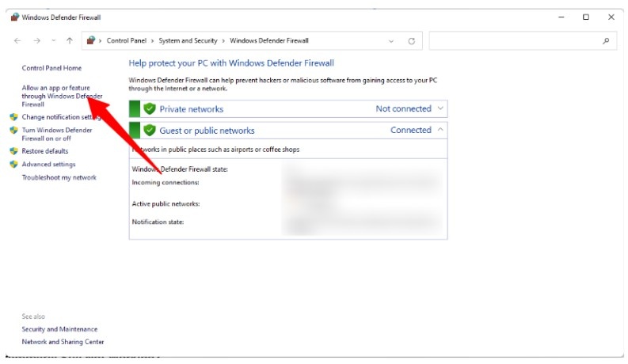
Task: Click shield icon beside Advanced settings
Action: pyautogui.click(x=14, y=165)
